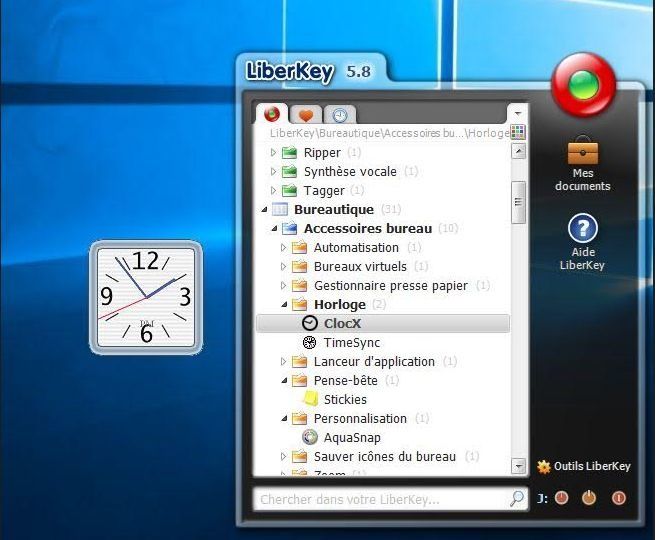Click the rightmost red exit icon

click(x=619, y=498)
